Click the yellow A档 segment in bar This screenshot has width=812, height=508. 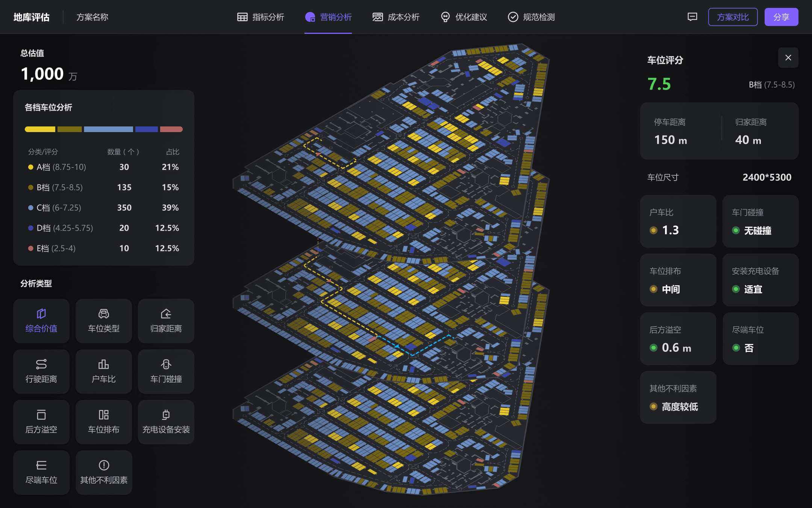[40, 129]
